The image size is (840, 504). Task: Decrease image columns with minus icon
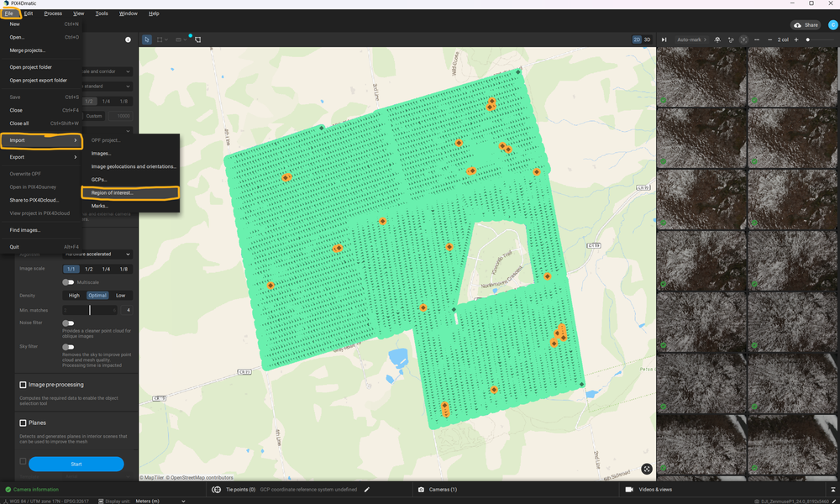click(769, 39)
